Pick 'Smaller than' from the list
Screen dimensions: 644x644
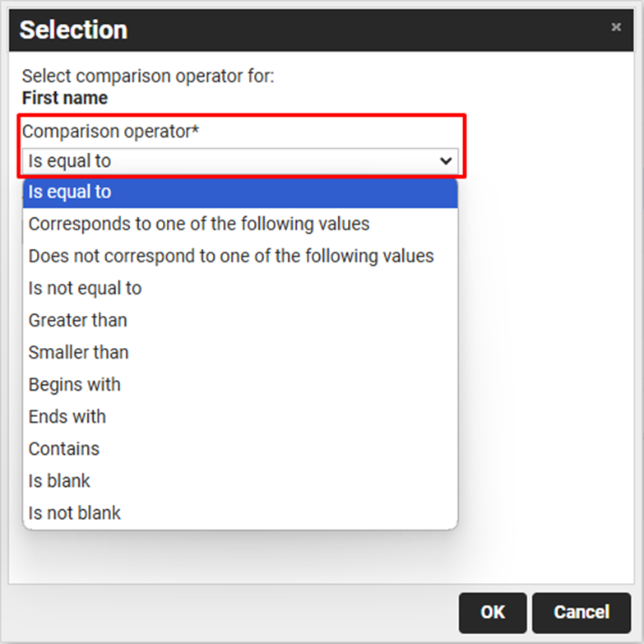pyautogui.click(x=79, y=352)
